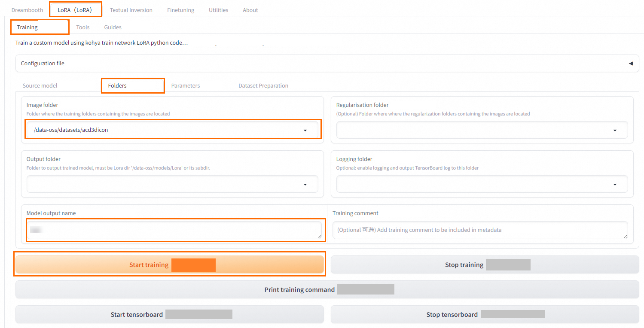The image size is (644, 328).
Task: Open the Dreambooth tab
Action: pyautogui.click(x=27, y=10)
